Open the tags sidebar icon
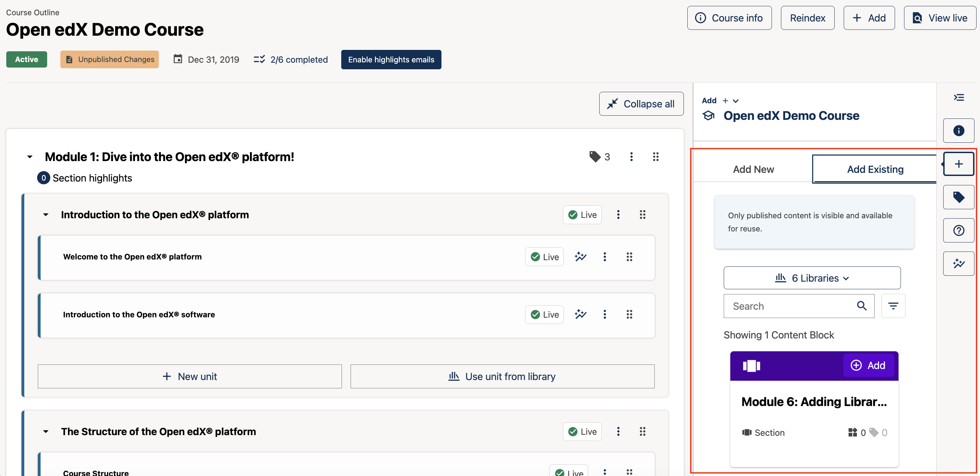The width and height of the screenshot is (980, 476). point(958,197)
